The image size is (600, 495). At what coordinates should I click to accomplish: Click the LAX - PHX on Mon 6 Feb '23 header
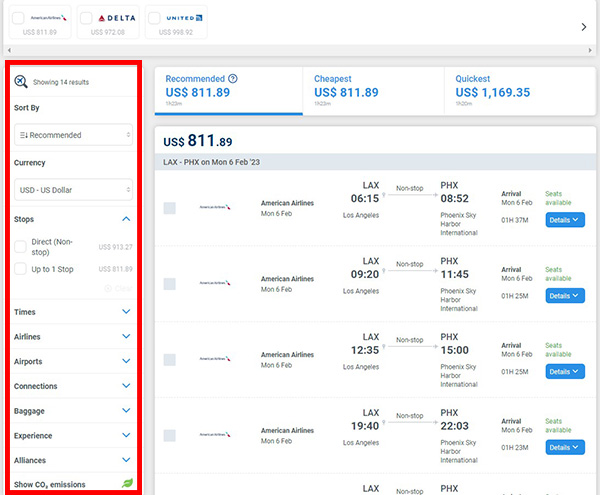pyautogui.click(x=211, y=162)
